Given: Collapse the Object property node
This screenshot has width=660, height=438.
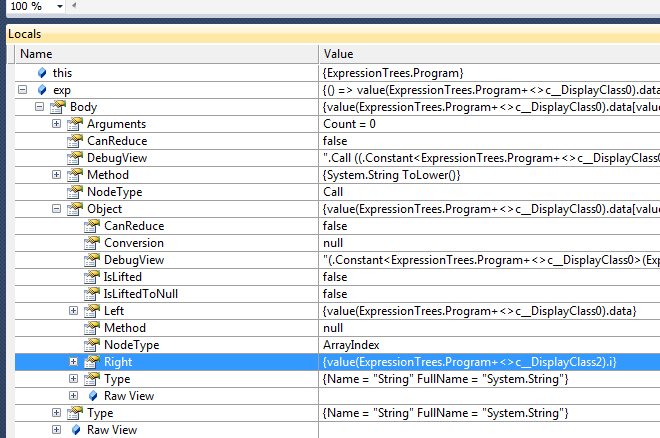Looking at the screenshot, I should (x=57, y=209).
